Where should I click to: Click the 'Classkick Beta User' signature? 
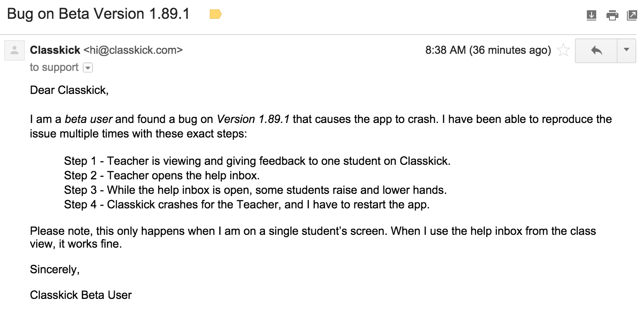[x=81, y=295]
